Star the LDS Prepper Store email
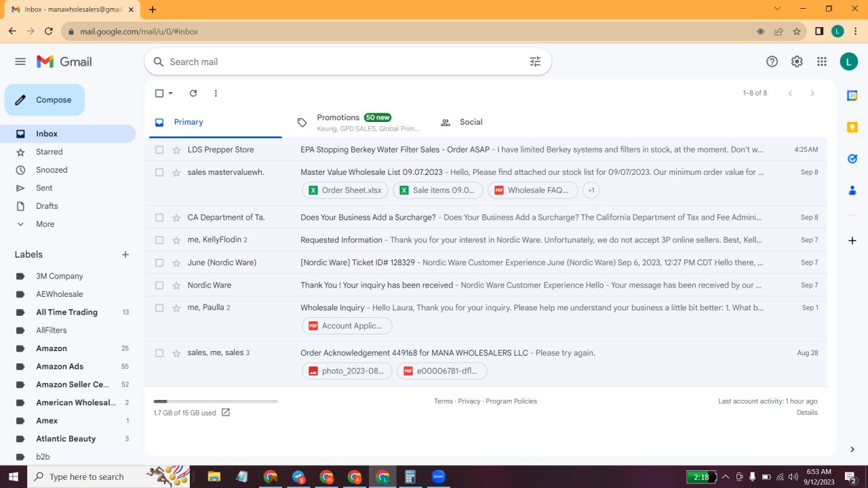 176,150
